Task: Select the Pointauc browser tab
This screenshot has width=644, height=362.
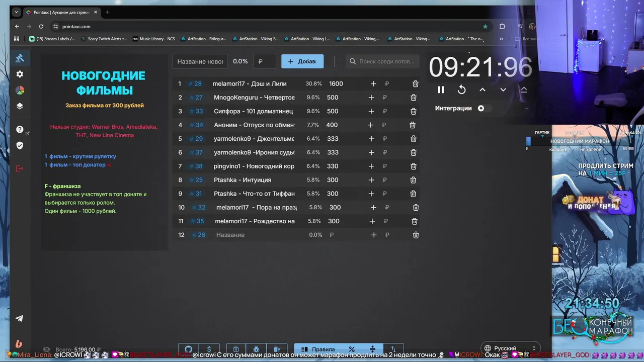Action: 61,12
